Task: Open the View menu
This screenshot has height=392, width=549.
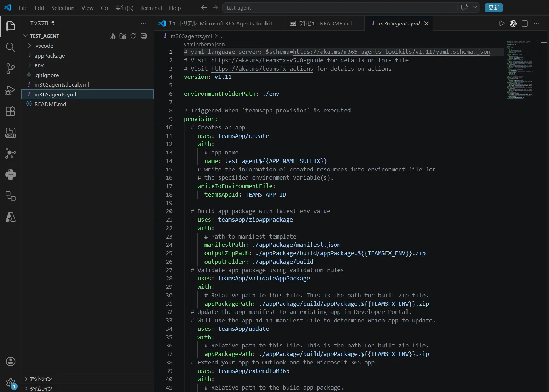Action: click(x=87, y=8)
